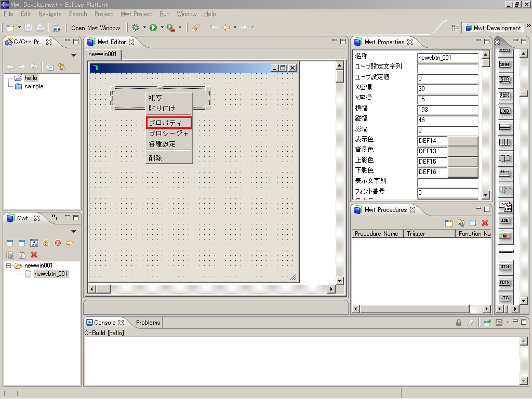
Task: Click the yellow arrow icon in Mwt view toolbar
Action: pos(70,243)
